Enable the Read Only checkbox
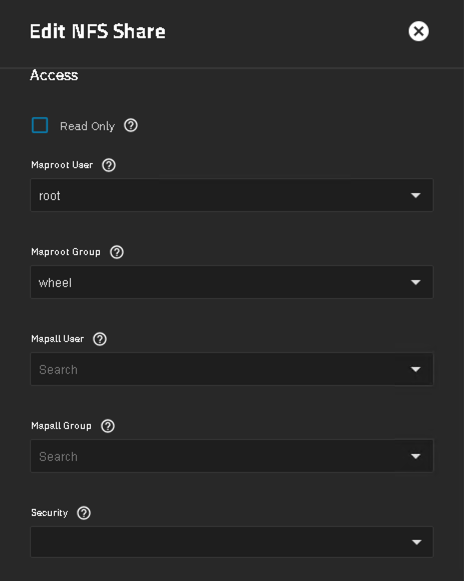 40,125
